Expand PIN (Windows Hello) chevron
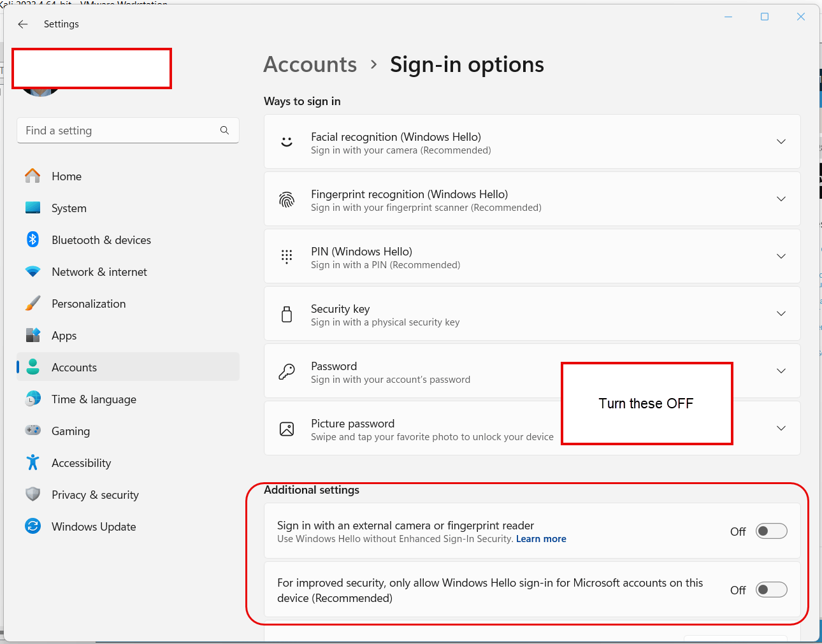Image resolution: width=822 pixels, height=644 pixels. pos(781,256)
